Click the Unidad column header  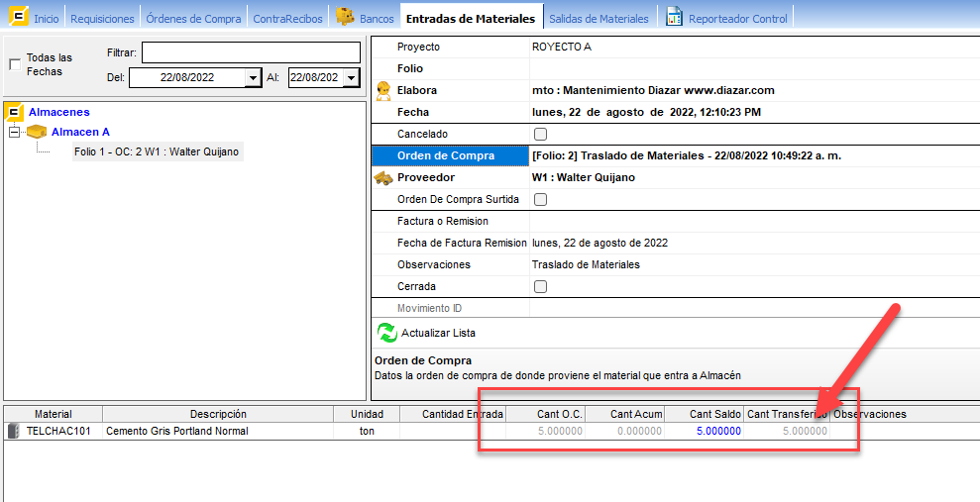click(367, 414)
